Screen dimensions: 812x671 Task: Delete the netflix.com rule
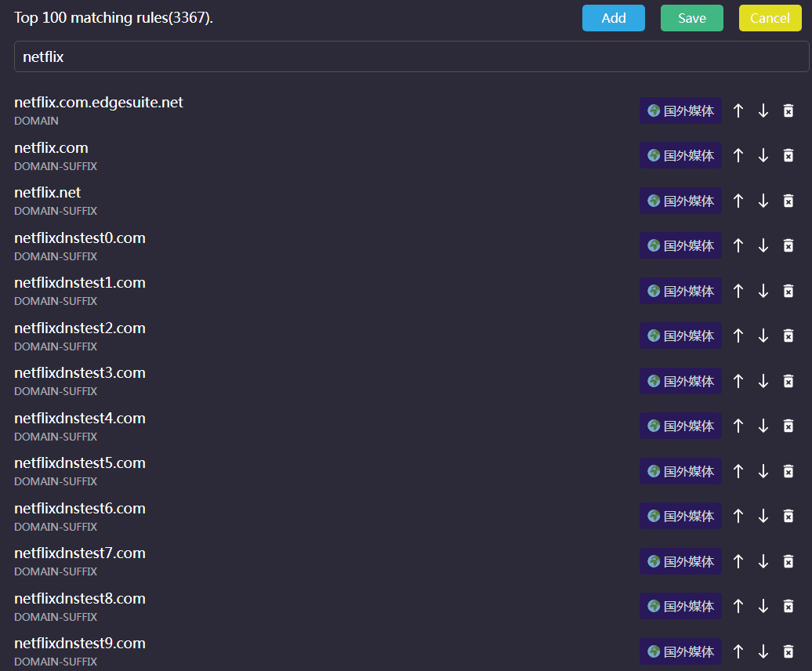point(788,155)
